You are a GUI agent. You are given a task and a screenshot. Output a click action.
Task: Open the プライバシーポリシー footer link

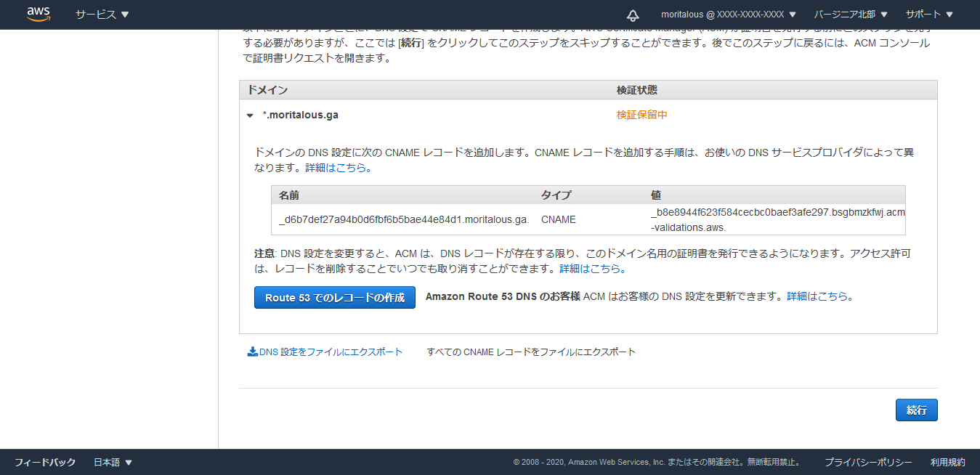(867, 463)
